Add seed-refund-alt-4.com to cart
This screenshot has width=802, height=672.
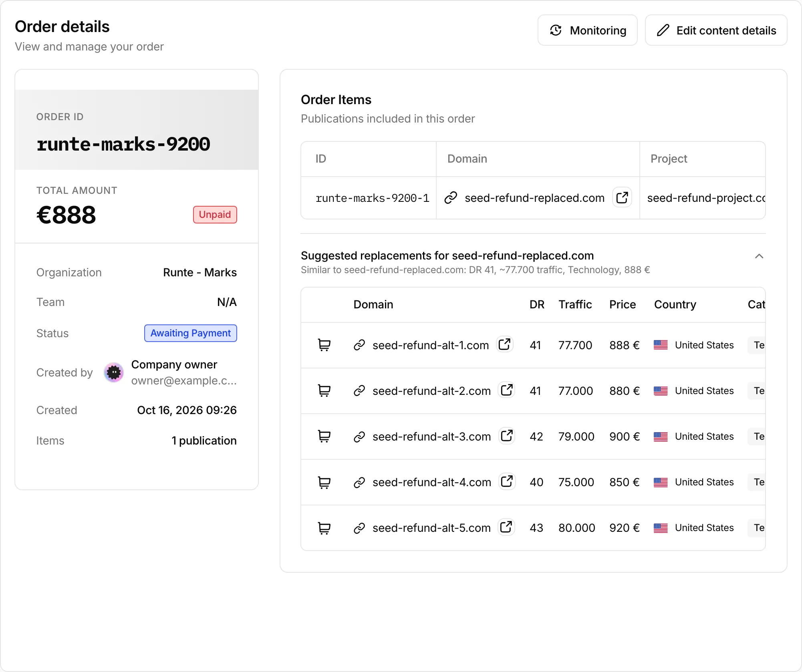pyautogui.click(x=324, y=482)
